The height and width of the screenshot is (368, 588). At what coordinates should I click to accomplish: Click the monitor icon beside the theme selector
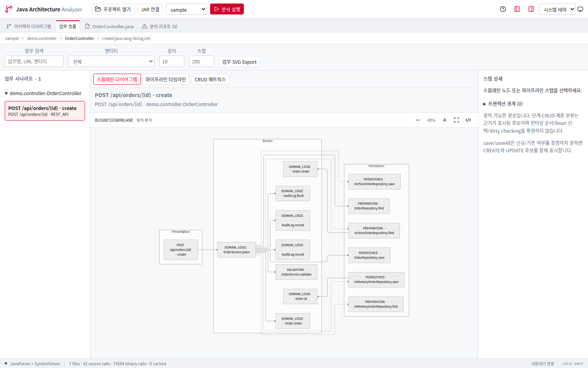581,9
